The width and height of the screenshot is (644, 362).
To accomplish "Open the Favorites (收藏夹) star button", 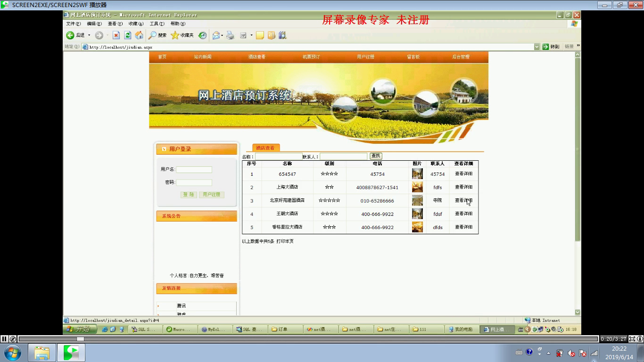I will (182, 35).
